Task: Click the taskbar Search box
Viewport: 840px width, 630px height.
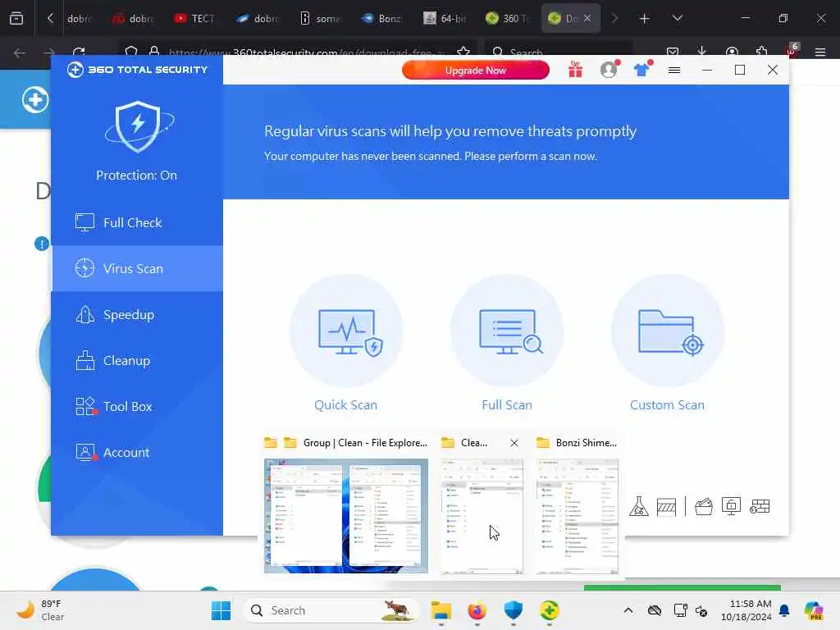Action: (x=331, y=610)
